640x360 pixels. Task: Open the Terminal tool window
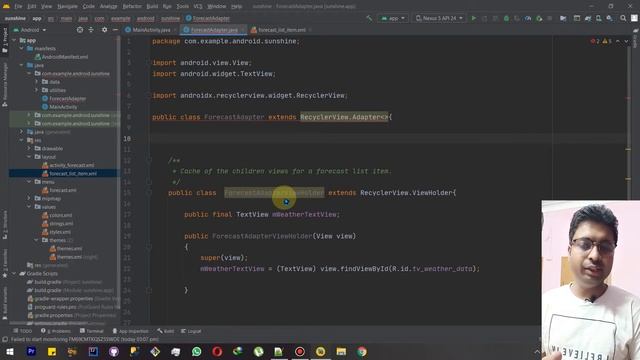click(92, 331)
